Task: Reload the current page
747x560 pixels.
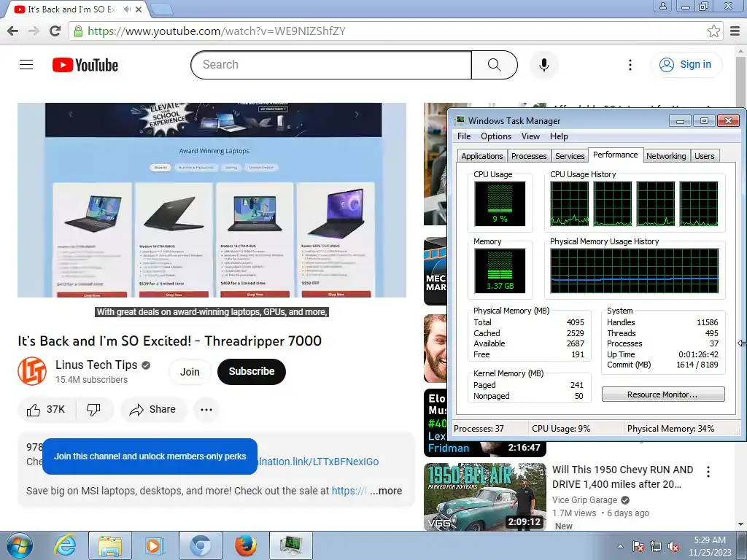Action: pyautogui.click(x=55, y=31)
